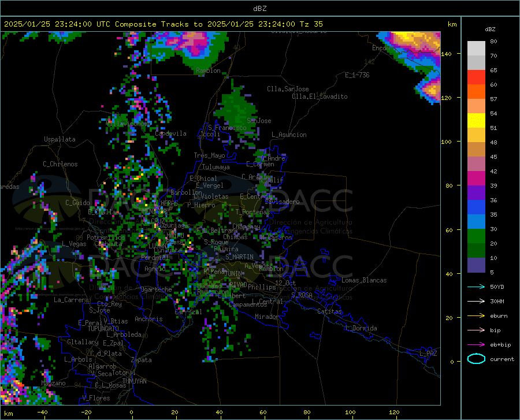The image size is (520, 420).
Task: Click the L_Dormida map label
Action: [361, 328]
